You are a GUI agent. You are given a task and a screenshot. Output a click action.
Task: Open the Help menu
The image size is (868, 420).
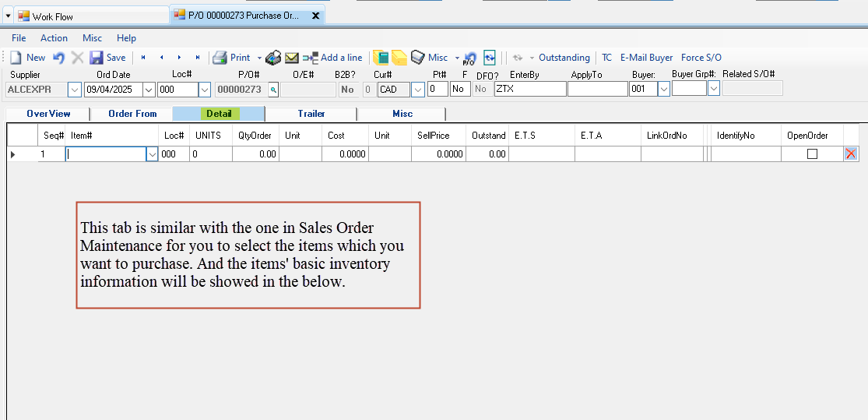click(126, 38)
